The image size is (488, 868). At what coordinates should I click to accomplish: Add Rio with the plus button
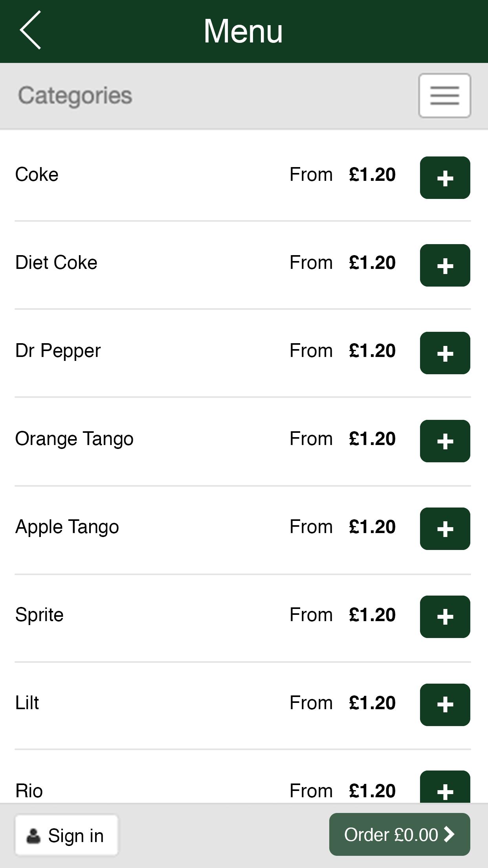tap(445, 788)
